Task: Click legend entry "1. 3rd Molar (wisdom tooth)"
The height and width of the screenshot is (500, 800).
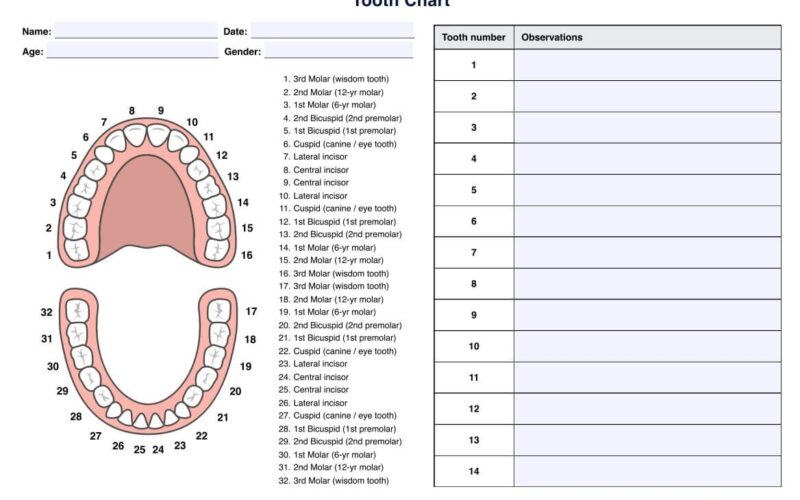Action: pyautogui.click(x=335, y=79)
